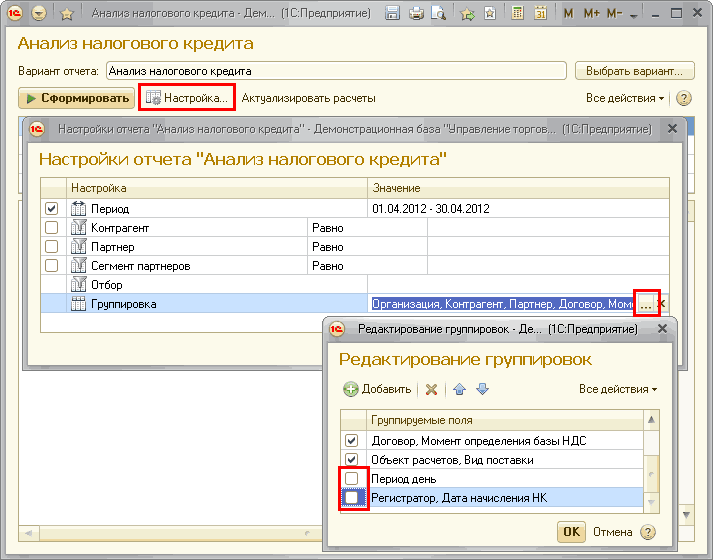
Task: Click the favorites star icon in title bar
Action: click(x=66, y=14)
